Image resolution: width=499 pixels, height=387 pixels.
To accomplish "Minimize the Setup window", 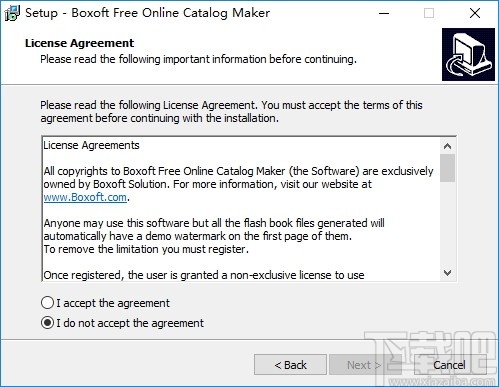I will 384,13.
